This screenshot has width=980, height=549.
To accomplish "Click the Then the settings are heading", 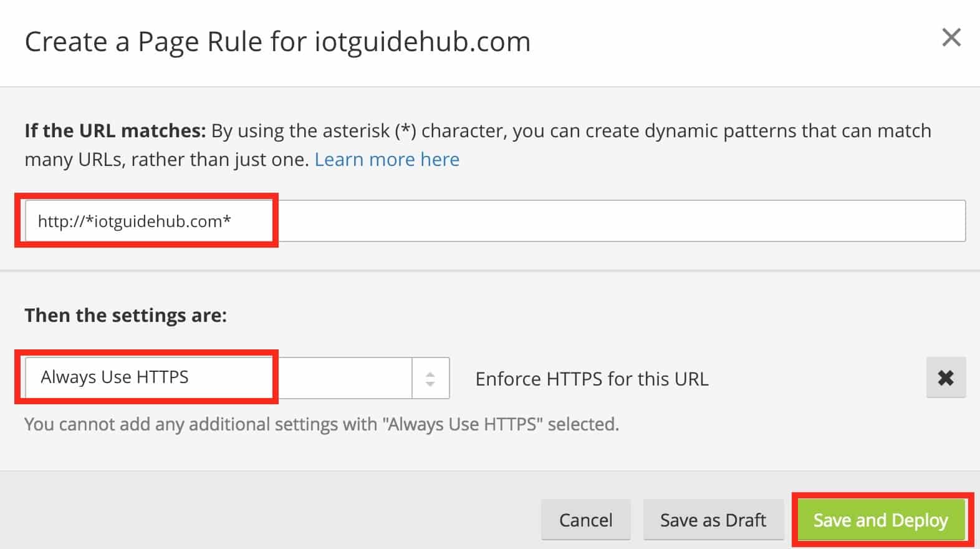I will pyautogui.click(x=126, y=315).
